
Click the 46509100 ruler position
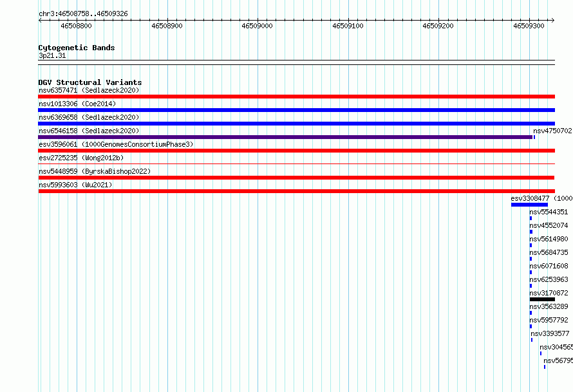[348, 26]
